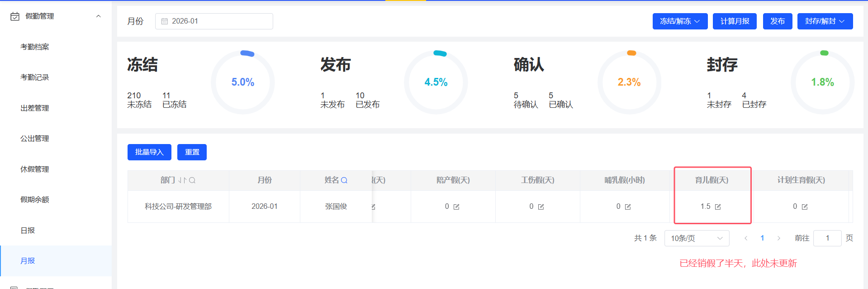
Task: Click the 批量导入 button
Action: [x=149, y=152]
